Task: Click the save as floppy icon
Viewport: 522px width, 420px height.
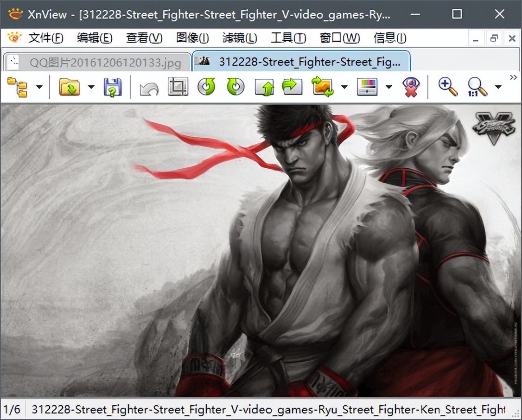Action: click(113, 87)
